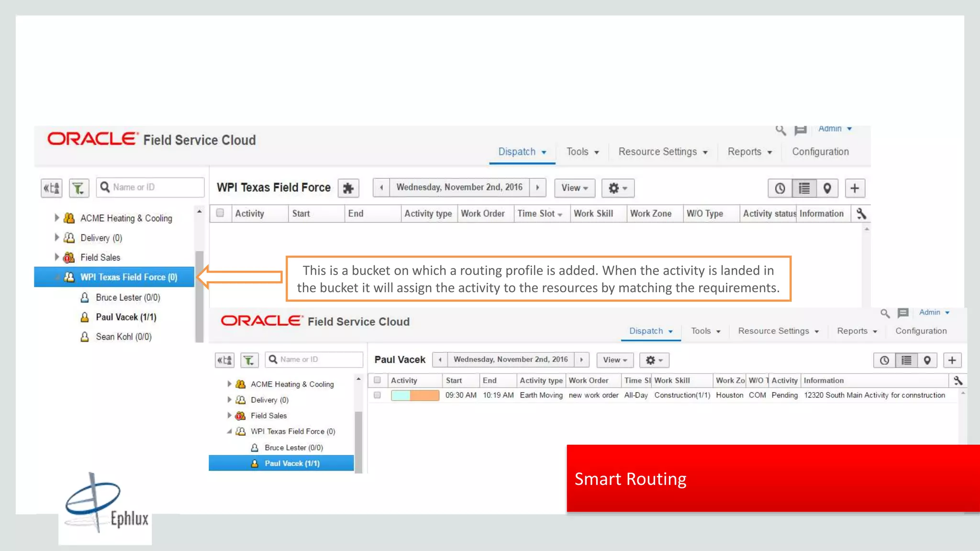Switch to time view clock icon in lower panel
This screenshot has width=980, height=551.
(x=884, y=360)
